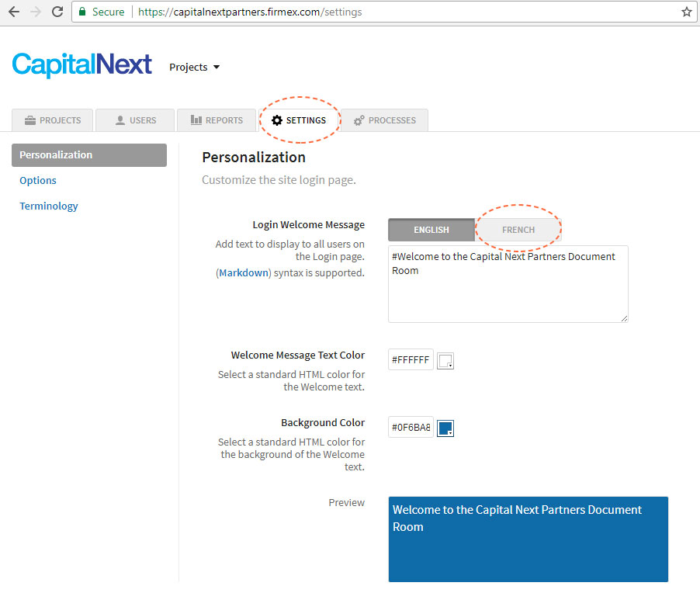Image resolution: width=700 pixels, height=593 pixels.
Task: Select the ENGLISH language toggle
Action: (431, 230)
